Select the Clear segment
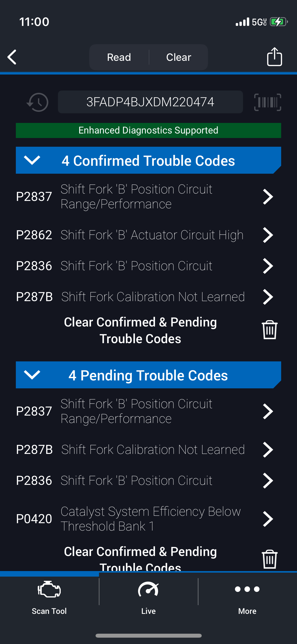 (179, 57)
